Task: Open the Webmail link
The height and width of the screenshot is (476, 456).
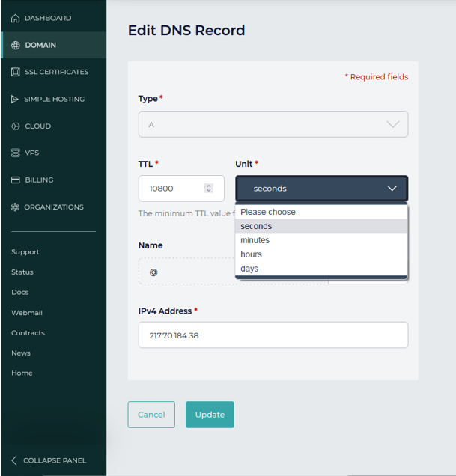Action: click(27, 313)
